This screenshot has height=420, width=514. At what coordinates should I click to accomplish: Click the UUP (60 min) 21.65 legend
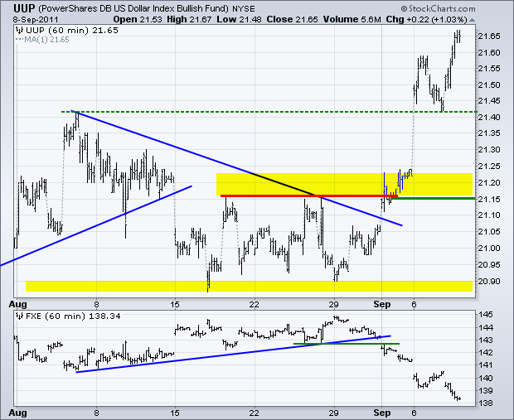click(x=67, y=31)
